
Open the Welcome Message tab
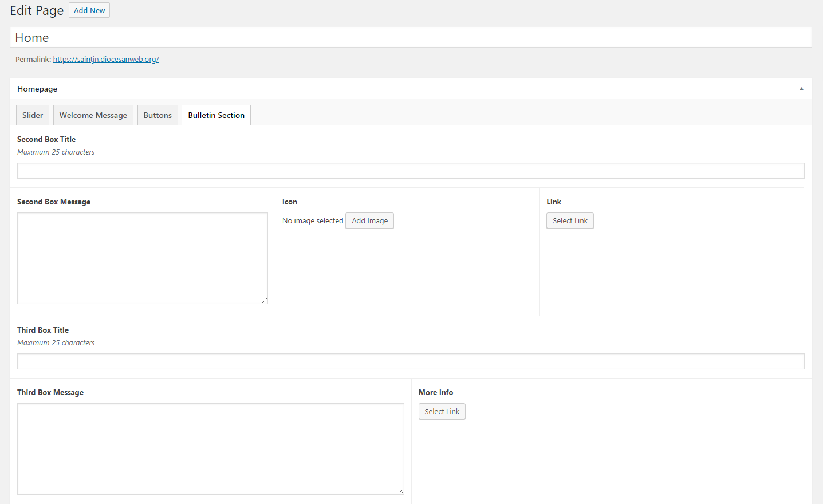93,115
